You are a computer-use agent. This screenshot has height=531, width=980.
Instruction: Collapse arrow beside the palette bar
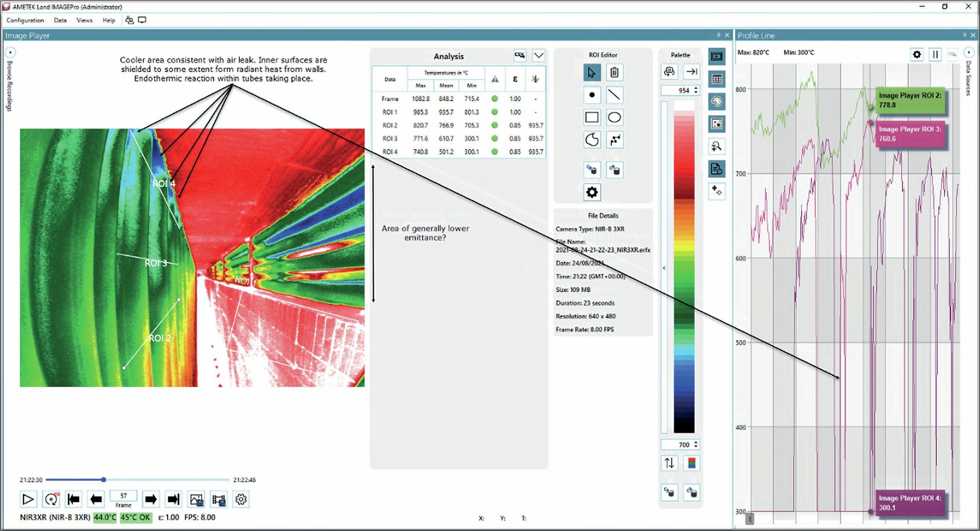pyautogui.click(x=664, y=268)
